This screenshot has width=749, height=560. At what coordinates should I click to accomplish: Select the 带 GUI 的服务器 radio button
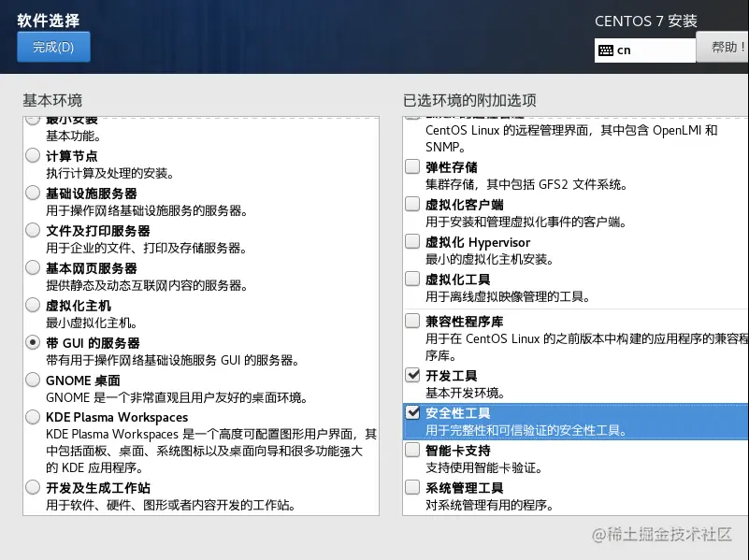point(33,342)
